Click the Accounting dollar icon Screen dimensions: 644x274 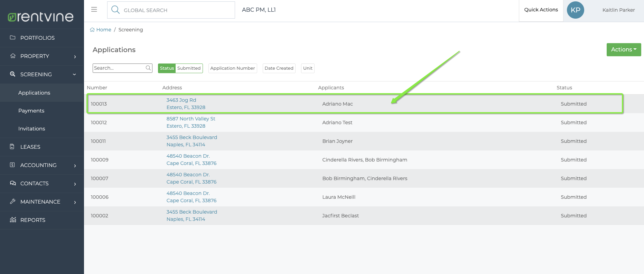coord(12,165)
